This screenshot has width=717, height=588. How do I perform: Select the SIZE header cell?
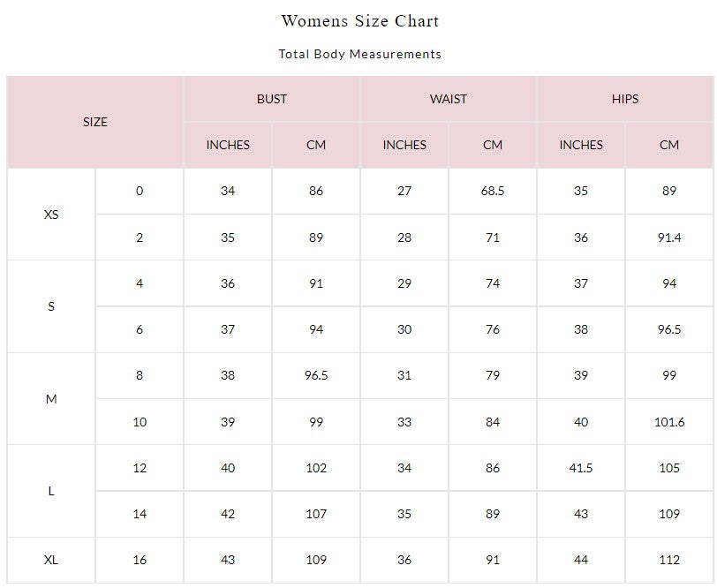point(95,122)
